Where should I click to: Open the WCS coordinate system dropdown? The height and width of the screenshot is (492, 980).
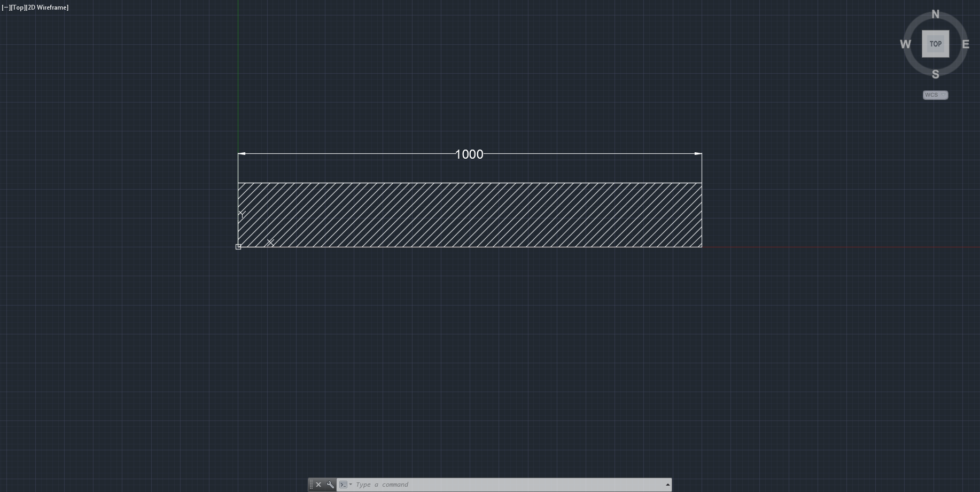(935, 95)
